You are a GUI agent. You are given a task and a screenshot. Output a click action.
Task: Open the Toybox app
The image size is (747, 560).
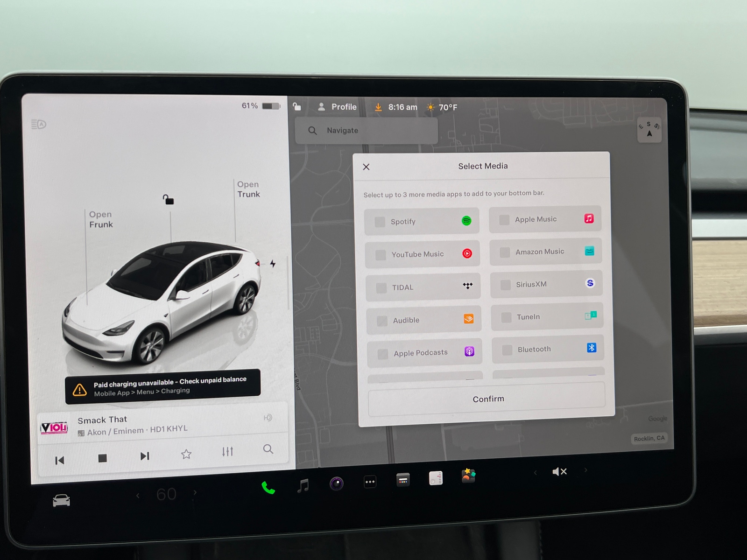[468, 476]
